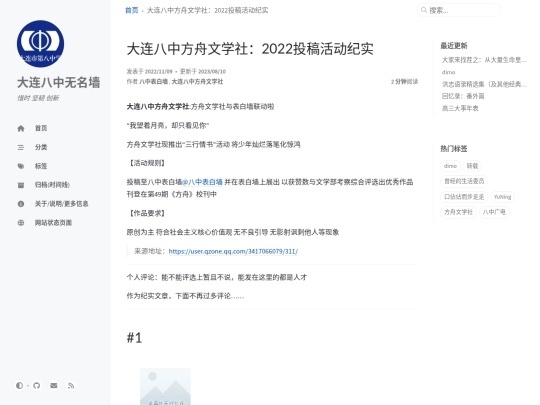Image resolution: width=540 pixels, height=405 pixels.
Task: Open the 首页 home sidebar icon
Action: pos(21,128)
